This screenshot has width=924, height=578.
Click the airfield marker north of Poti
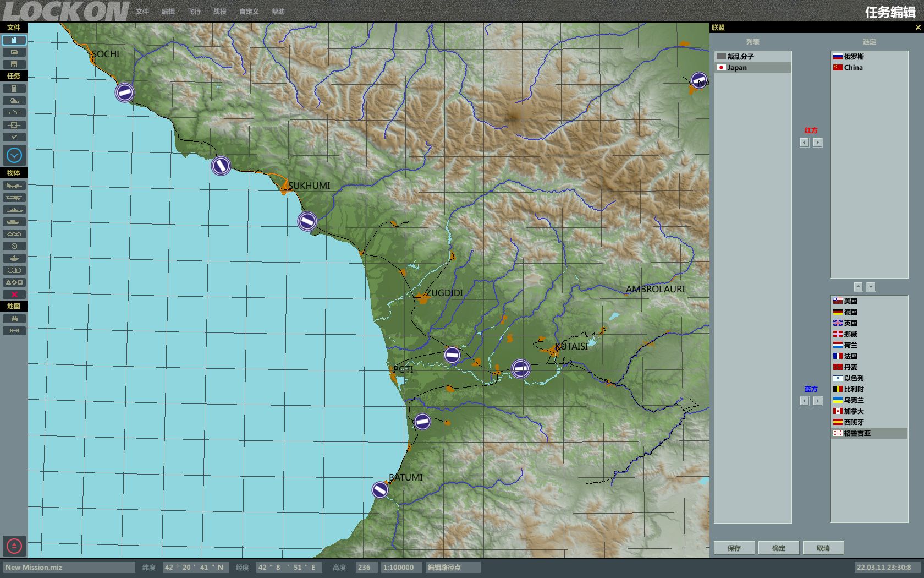(x=452, y=355)
